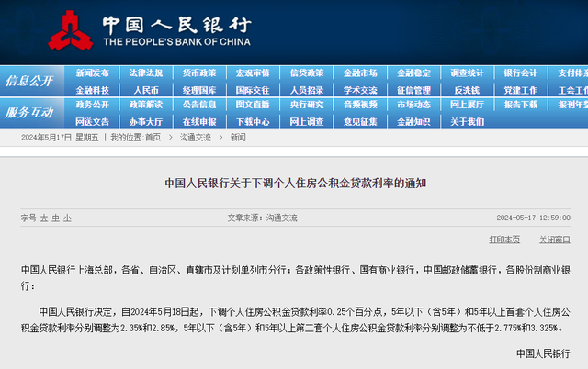
Task: Go to the 央行研究 page
Action: tap(307, 105)
